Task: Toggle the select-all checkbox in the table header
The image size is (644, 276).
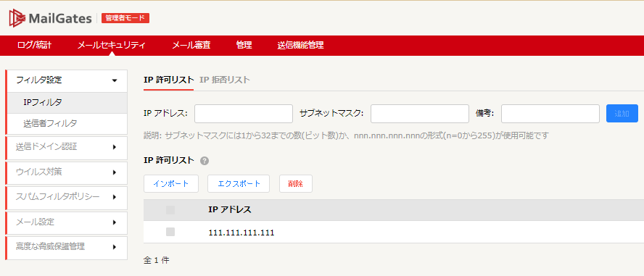Action: [170, 210]
